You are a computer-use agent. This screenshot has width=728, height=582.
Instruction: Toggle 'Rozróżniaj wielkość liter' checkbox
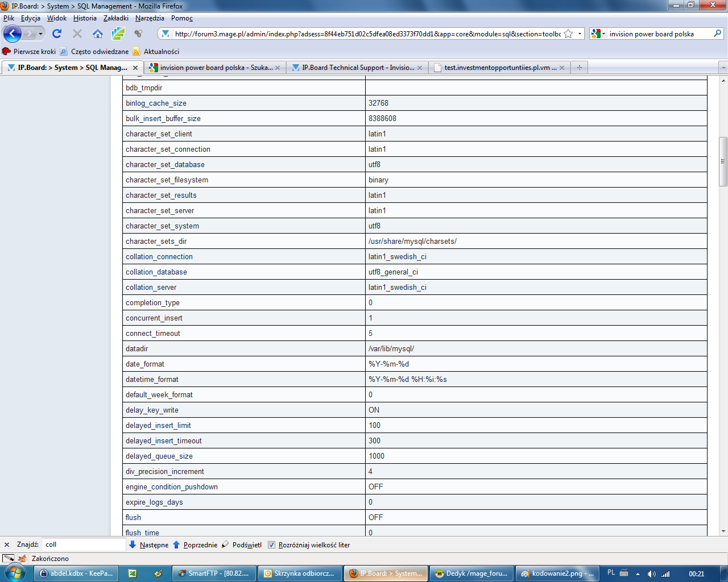point(272,545)
